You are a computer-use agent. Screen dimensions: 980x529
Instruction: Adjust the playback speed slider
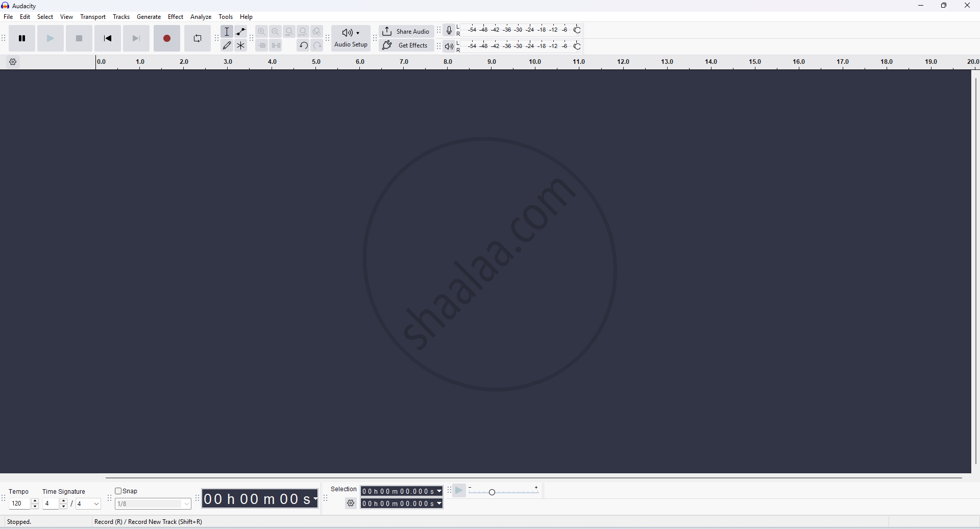coord(492,492)
